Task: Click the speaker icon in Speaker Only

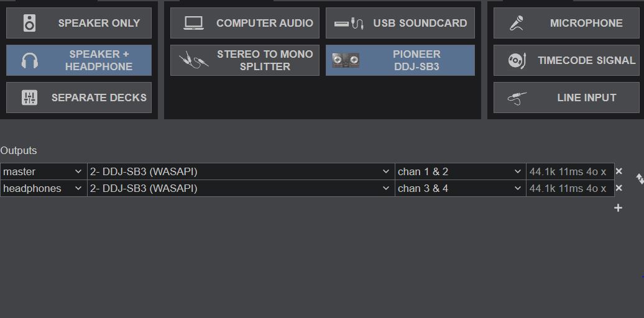Action: tap(30, 23)
